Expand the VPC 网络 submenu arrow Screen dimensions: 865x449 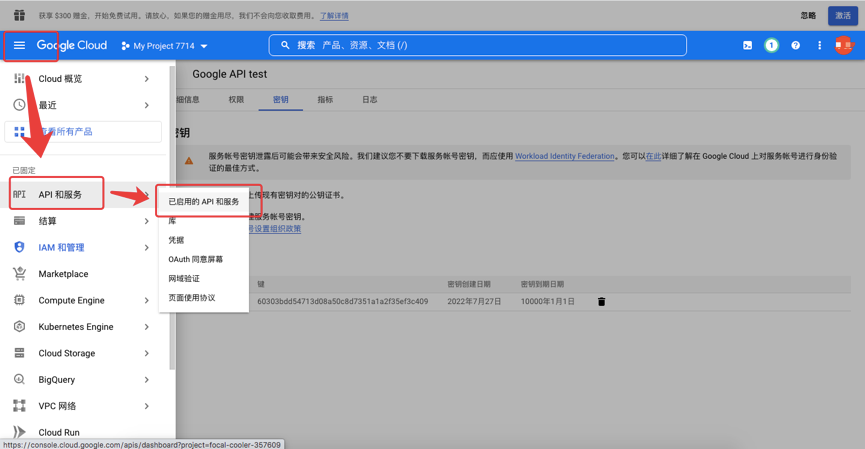(x=147, y=406)
